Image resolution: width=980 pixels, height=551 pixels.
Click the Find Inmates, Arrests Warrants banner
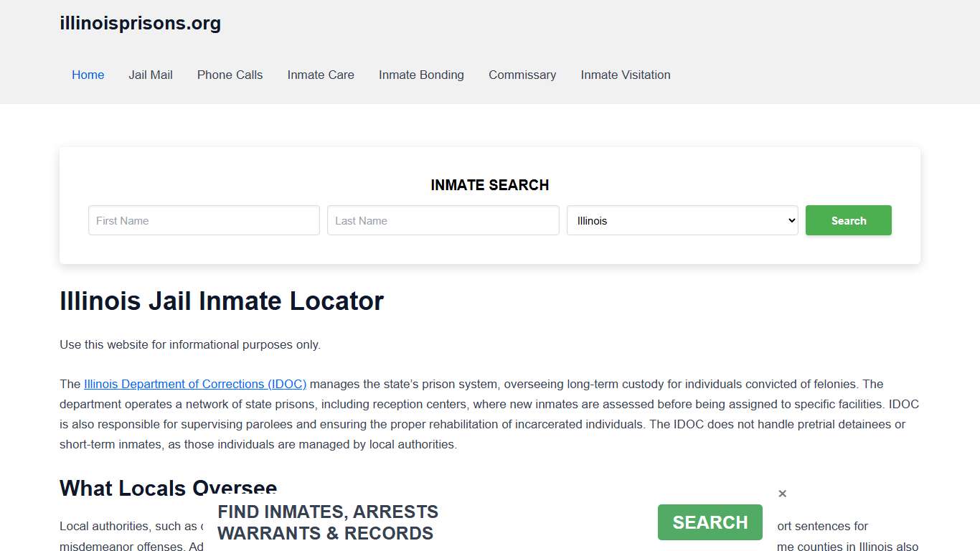point(328,522)
